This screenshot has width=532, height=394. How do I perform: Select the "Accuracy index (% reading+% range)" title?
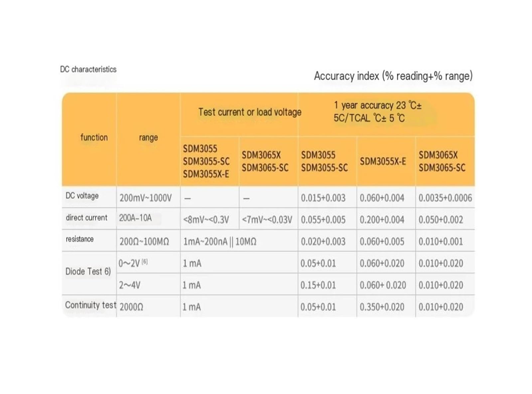pyautogui.click(x=393, y=76)
